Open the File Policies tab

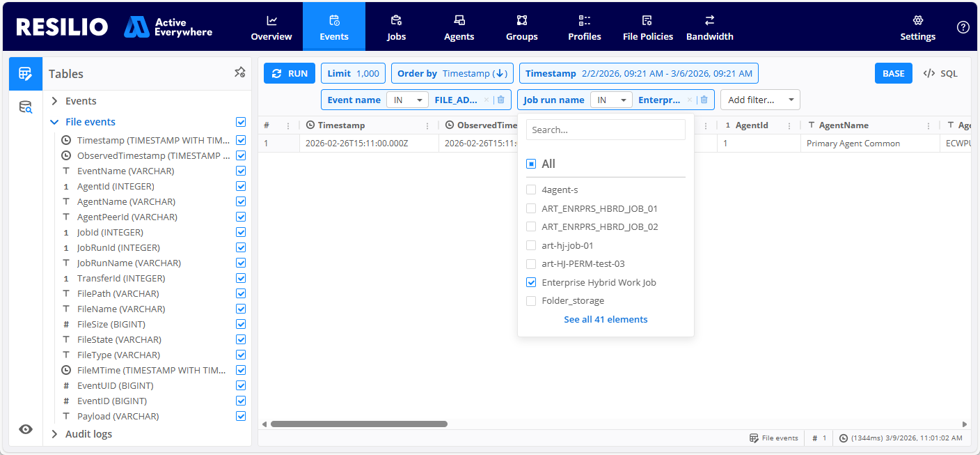pos(647,27)
